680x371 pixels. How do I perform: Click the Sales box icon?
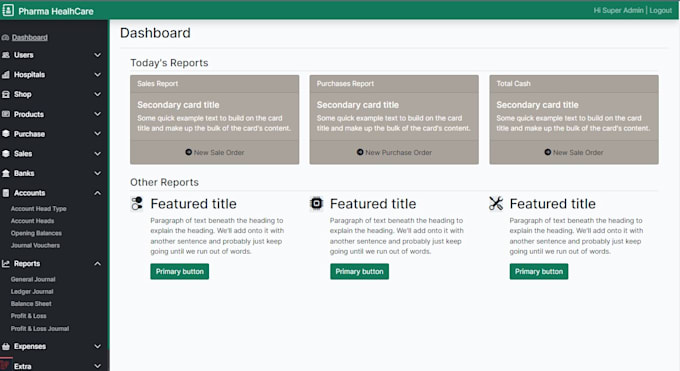point(6,154)
